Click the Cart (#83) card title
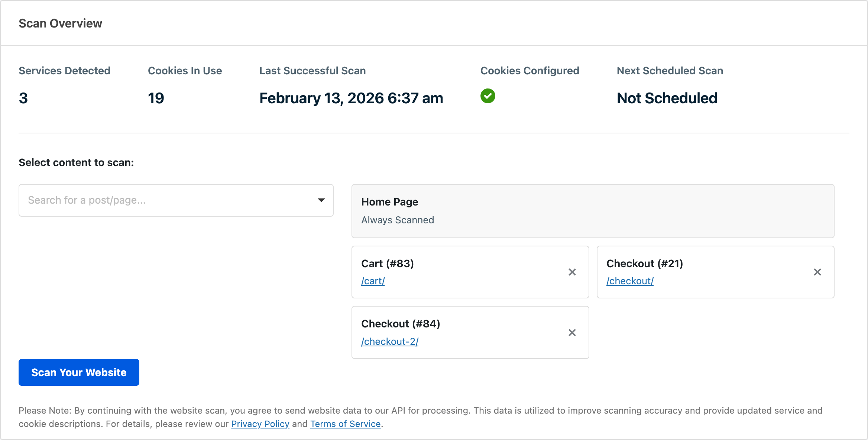Screen dimensions: 868x440 pyautogui.click(x=388, y=263)
